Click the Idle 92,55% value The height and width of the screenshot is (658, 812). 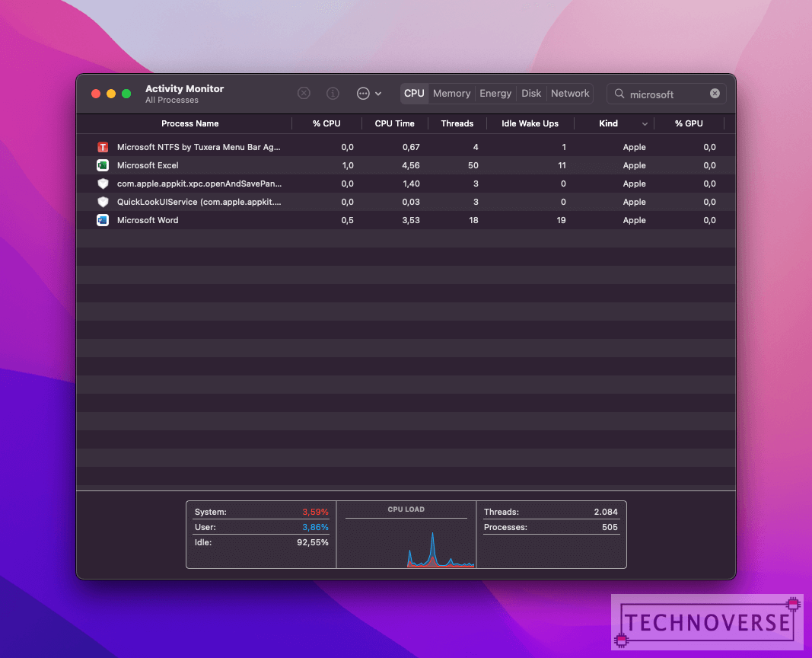[313, 542]
